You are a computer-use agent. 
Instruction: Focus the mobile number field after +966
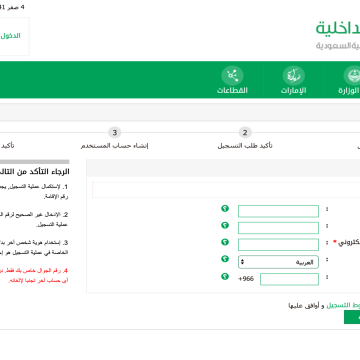click(x=289, y=279)
